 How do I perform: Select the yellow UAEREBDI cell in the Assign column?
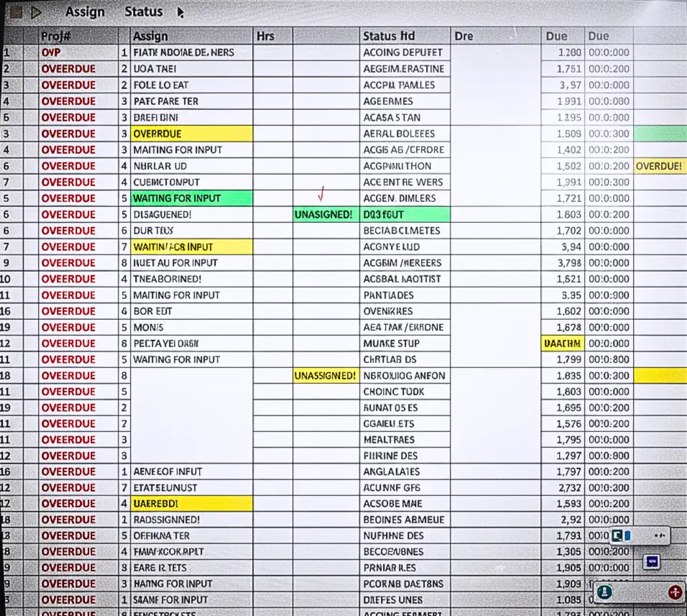[x=189, y=503]
